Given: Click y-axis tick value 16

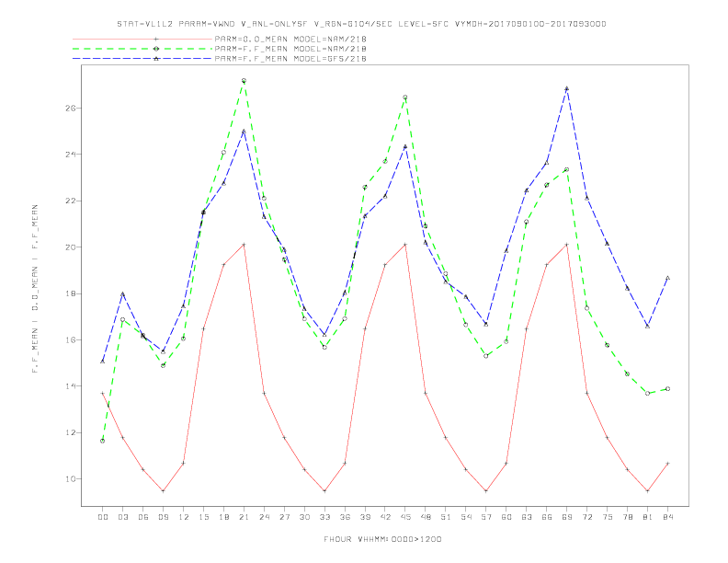Looking at the screenshot, I should tap(70, 340).
